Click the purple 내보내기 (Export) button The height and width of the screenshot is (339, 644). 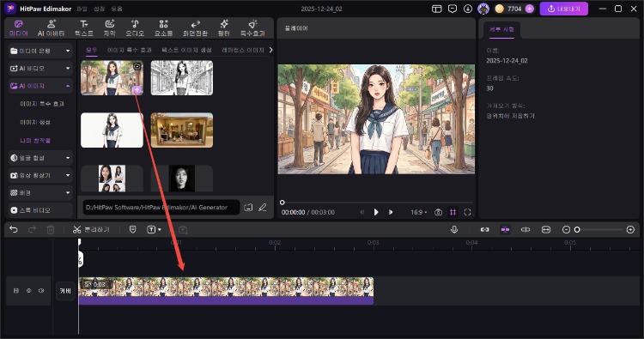point(563,9)
